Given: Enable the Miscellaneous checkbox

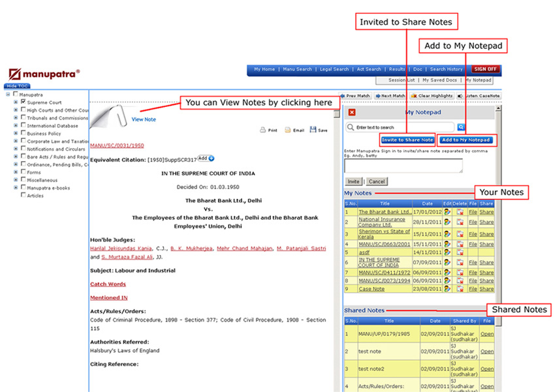Looking at the screenshot, I should click(x=24, y=179).
